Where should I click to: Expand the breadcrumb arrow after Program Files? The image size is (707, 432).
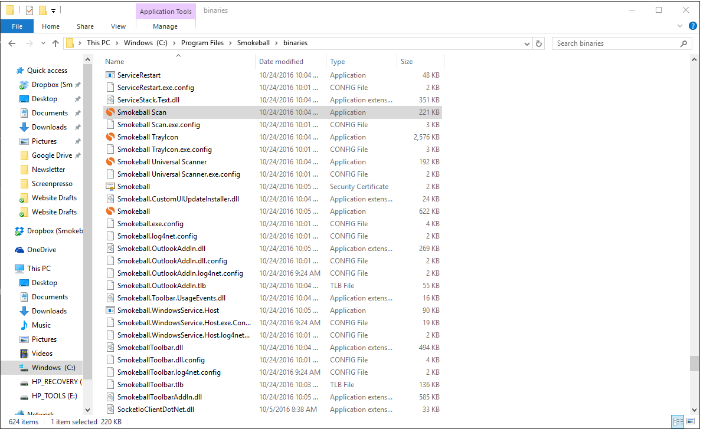230,43
